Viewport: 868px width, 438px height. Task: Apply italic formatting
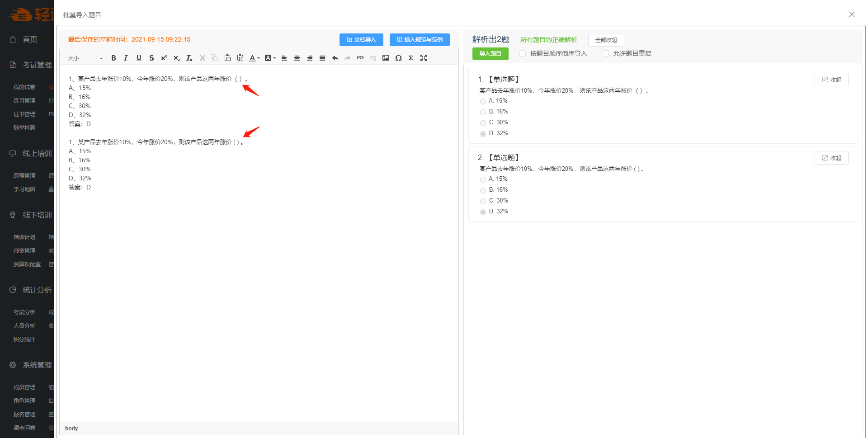point(126,58)
